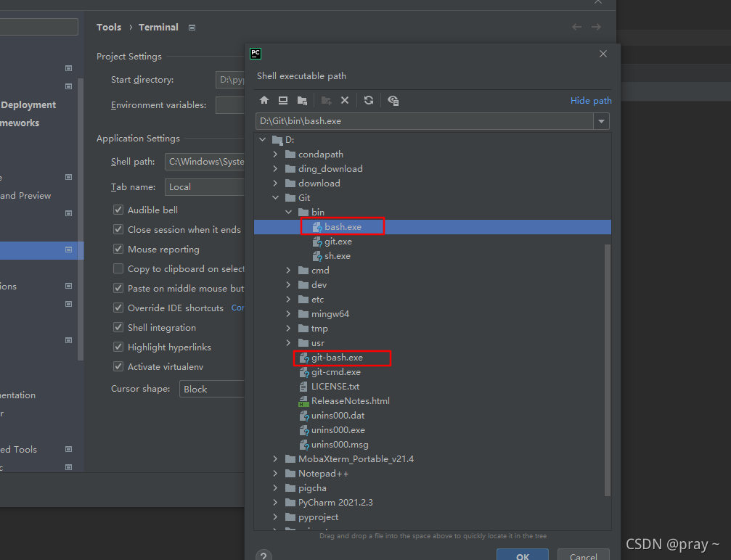The height and width of the screenshot is (560, 731).
Task: Click the D: drive icon
Action: [277, 140]
